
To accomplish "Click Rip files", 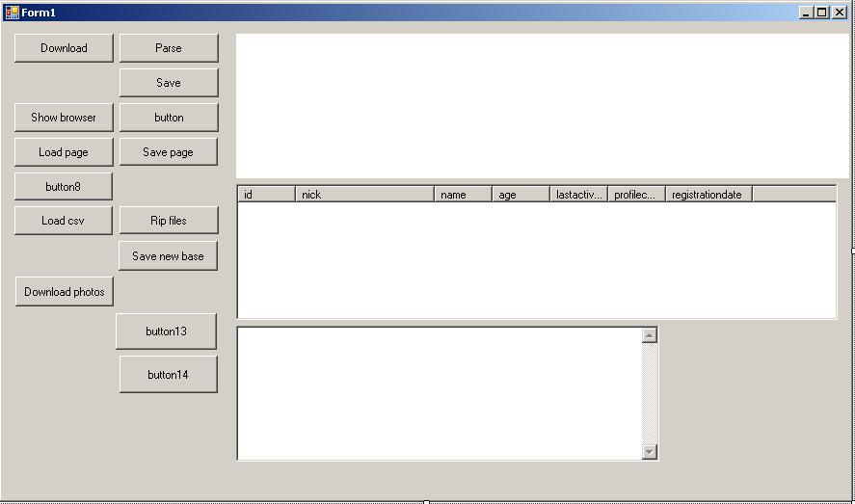I will [169, 221].
